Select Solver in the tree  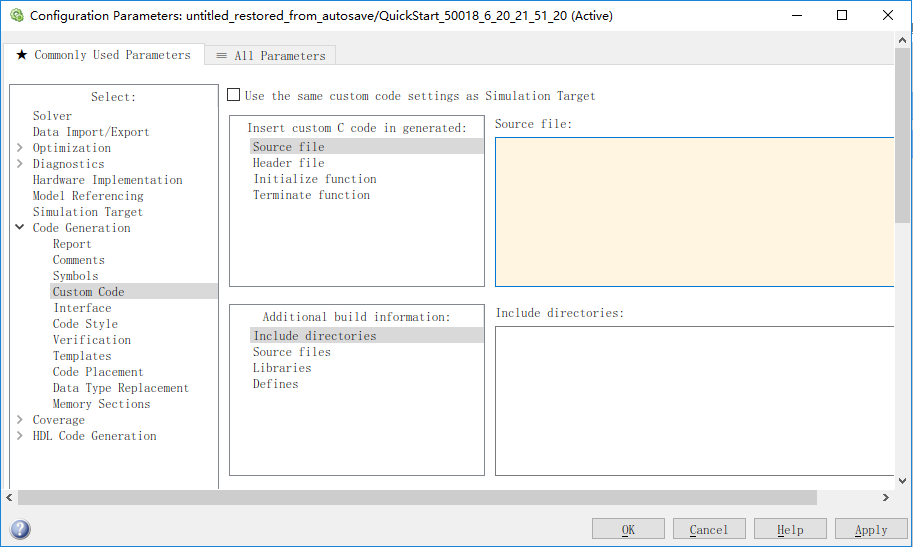point(52,116)
